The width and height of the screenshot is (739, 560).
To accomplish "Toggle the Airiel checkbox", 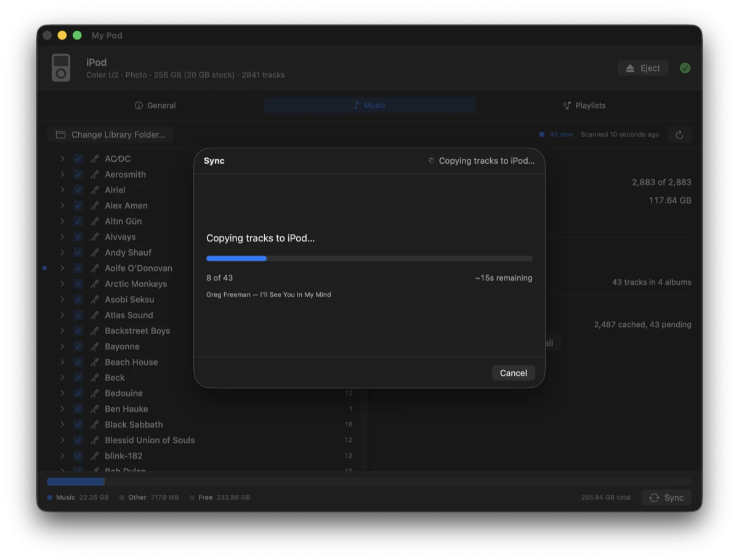I will click(78, 190).
